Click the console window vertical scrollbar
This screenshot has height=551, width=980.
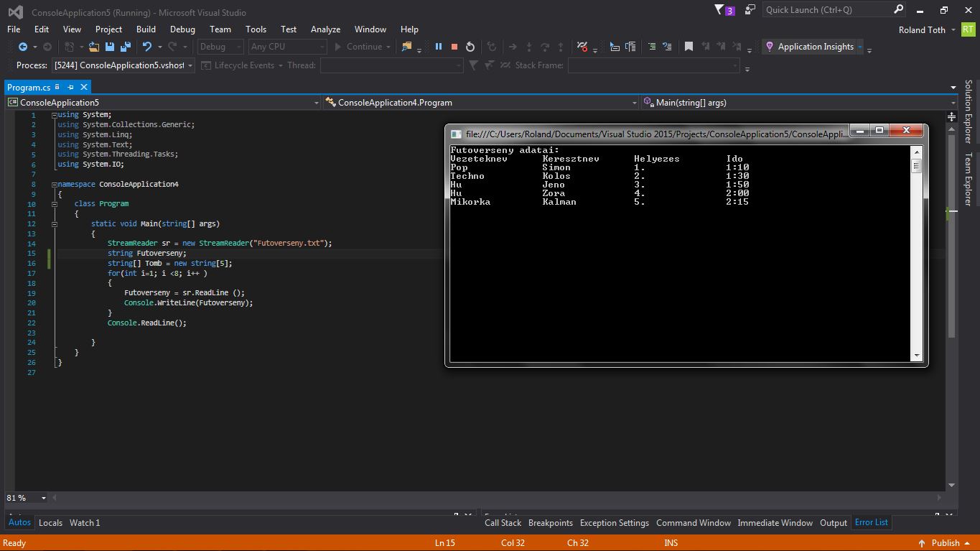[916, 251]
